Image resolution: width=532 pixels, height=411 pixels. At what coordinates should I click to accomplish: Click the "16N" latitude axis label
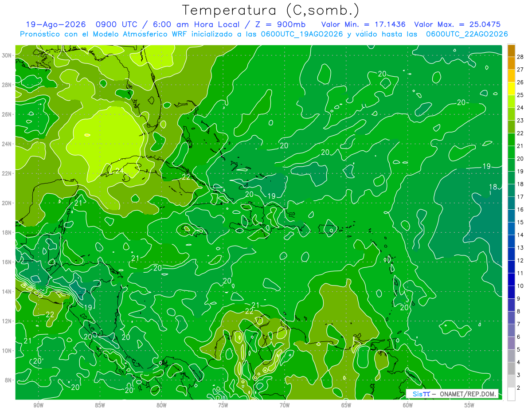[8, 262]
